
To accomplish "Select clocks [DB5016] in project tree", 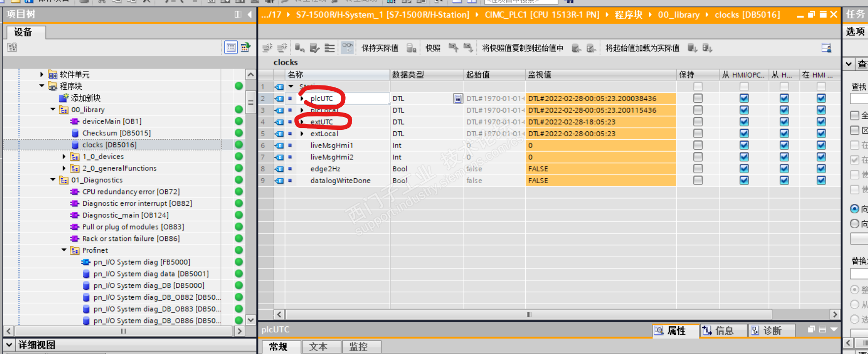I will coord(109,145).
